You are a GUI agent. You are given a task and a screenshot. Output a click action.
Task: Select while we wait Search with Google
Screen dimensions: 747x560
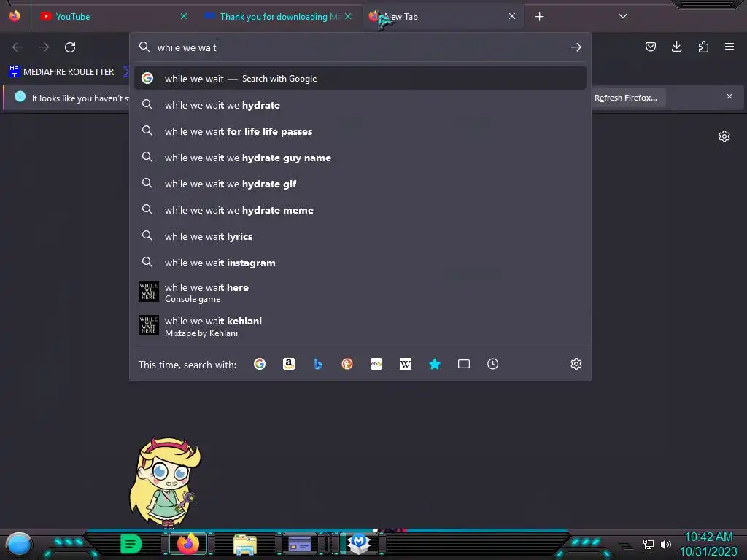360,79
